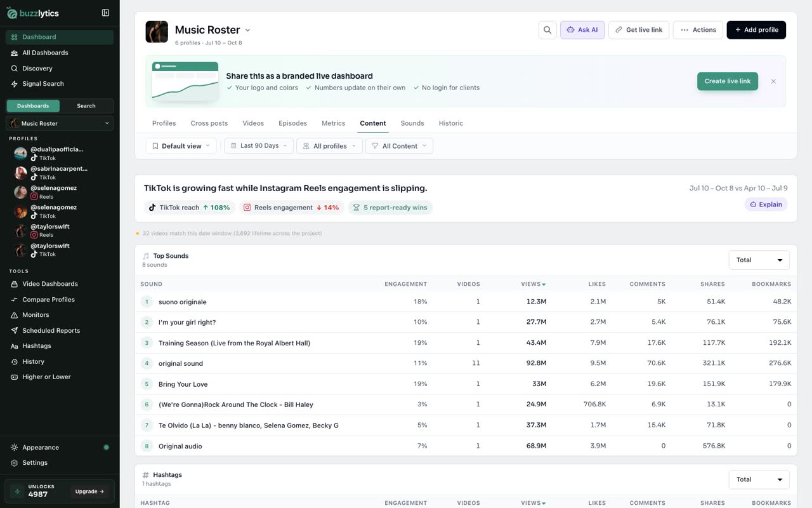Dismiss the branded live dashboard banner
The width and height of the screenshot is (812, 508).
(x=773, y=81)
